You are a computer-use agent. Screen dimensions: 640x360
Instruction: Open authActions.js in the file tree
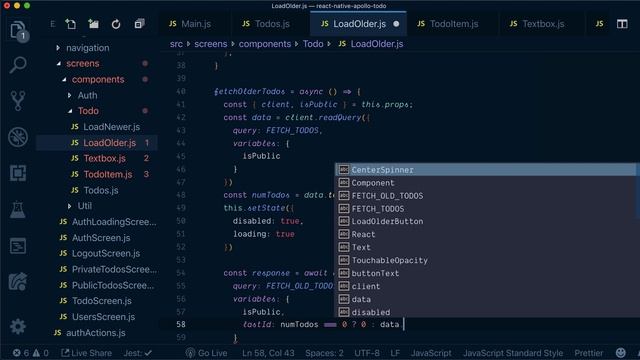[x=97, y=333]
